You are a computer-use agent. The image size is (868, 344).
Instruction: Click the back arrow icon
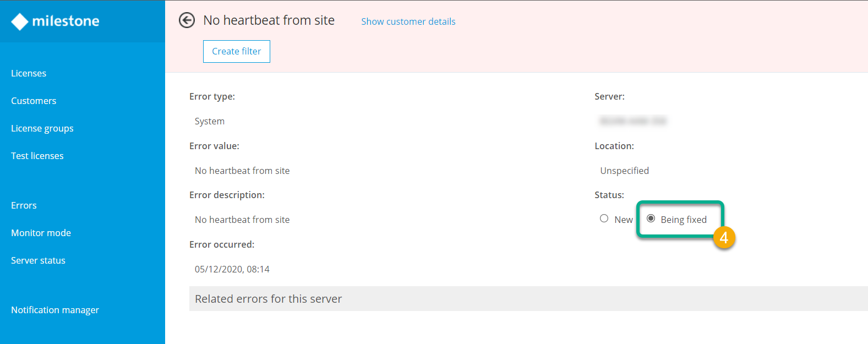pyautogui.click(x=187, y=20)
